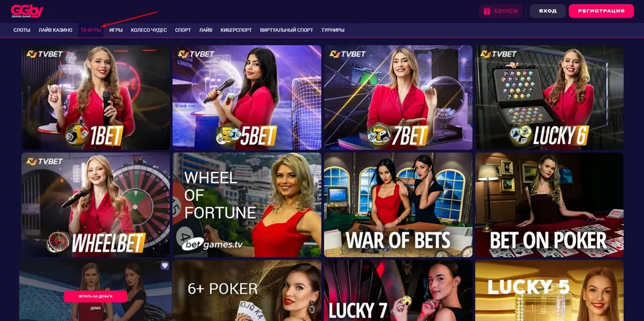Click the РЕГИСТРАЦИЯ button
The image size is (644, 321).
(601, 11)
